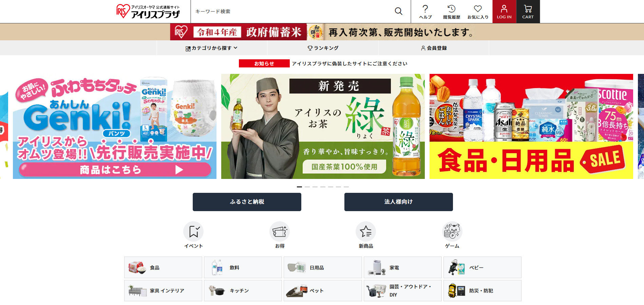The height and width of the screenshot is (305, 644).
Task: Read the fake site warning notice
Action: [349, 64]
